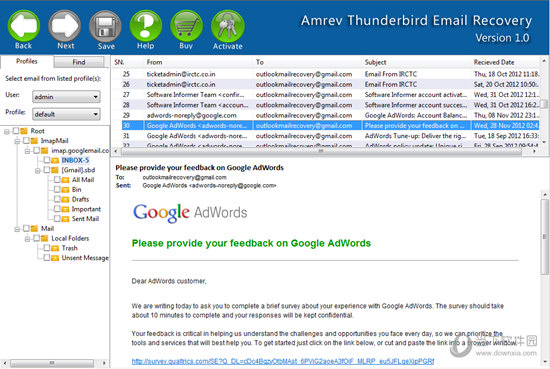The image size is (550, 369).
Task: Click the INBOX-5 folder icon
Action: (55, 160)
